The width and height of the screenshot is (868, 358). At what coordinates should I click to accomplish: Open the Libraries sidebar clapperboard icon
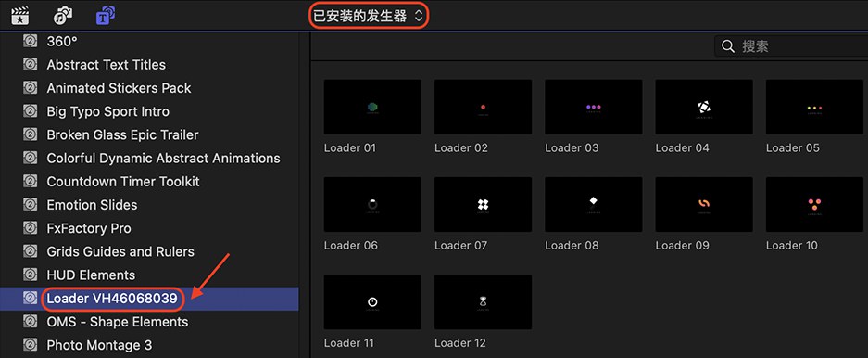(x=20, y=16)
